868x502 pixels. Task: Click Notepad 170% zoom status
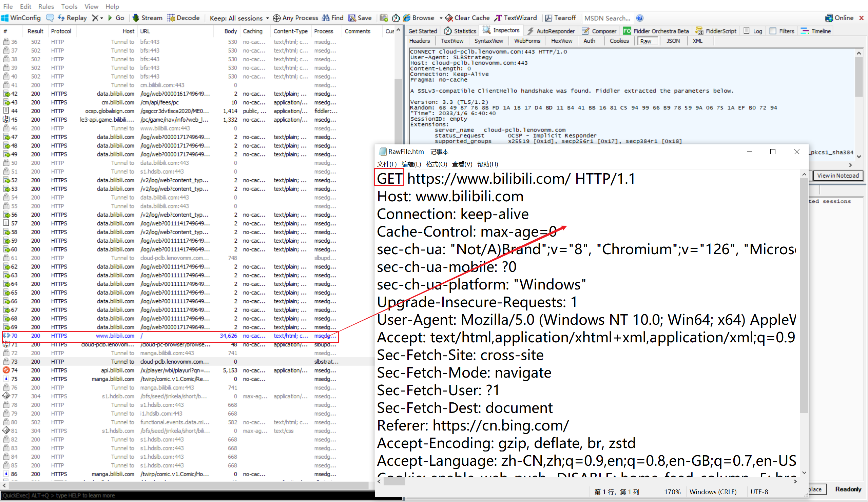point(672,492)
